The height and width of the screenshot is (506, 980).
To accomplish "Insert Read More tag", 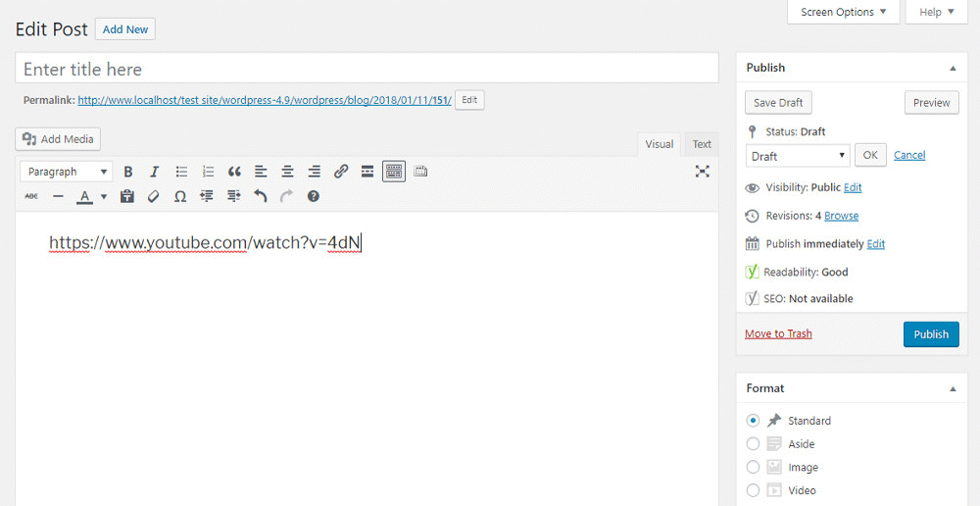I will pyautogui.click(x=367, y=172).
